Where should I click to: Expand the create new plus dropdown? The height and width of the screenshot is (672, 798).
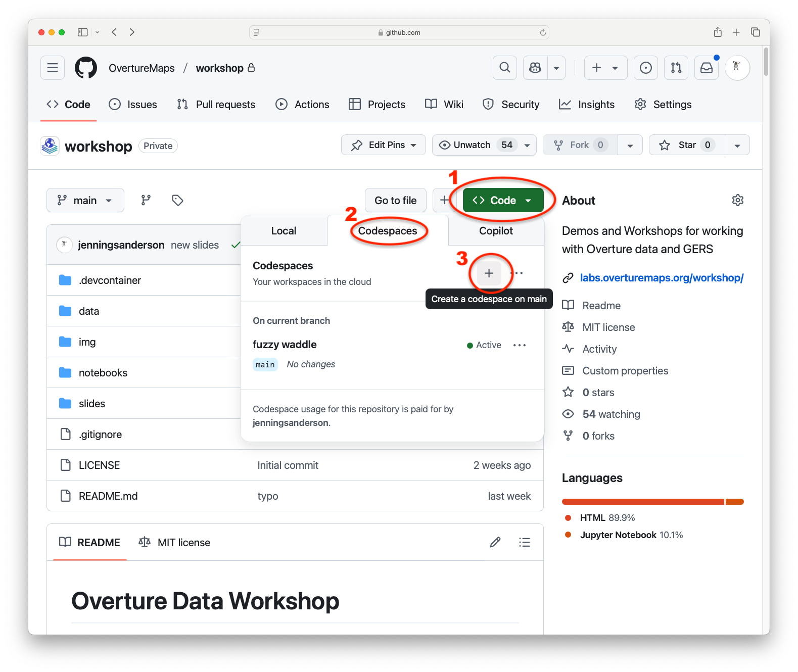[605, 68]
